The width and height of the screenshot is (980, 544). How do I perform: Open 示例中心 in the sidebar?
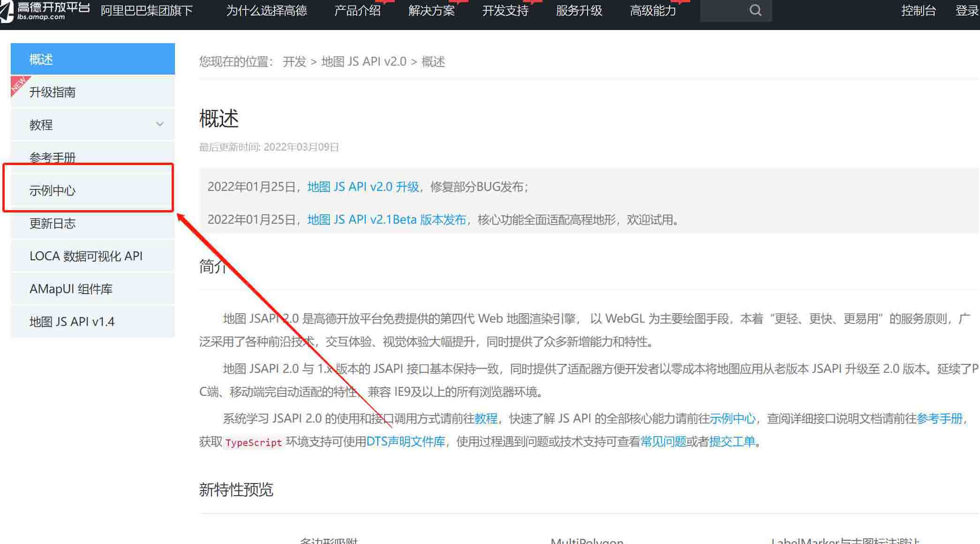pyautogui.click(x=93, y=190)
